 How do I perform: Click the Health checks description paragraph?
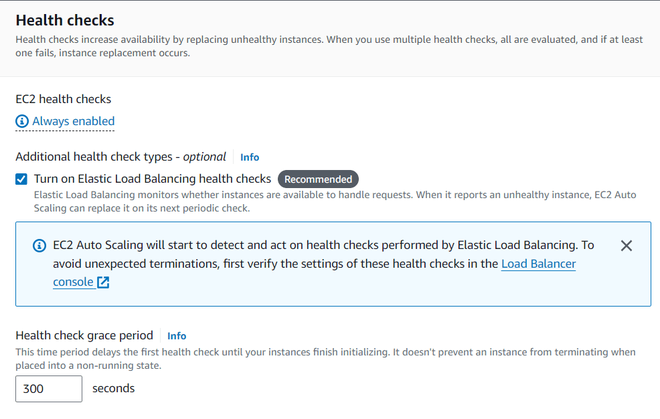320,46
